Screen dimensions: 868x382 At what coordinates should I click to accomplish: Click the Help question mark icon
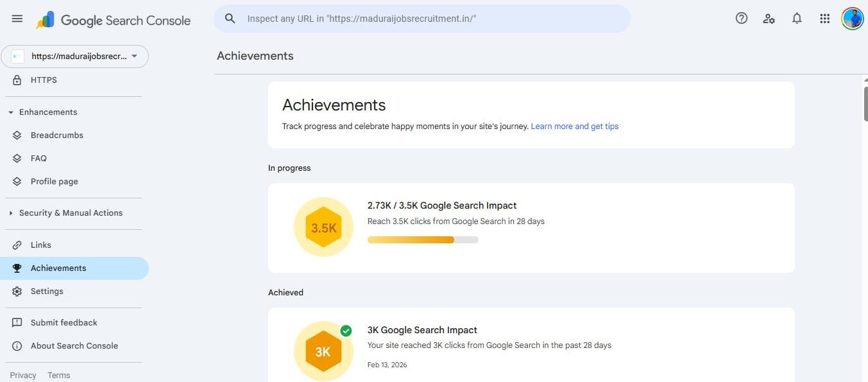[x=741, y=19]
